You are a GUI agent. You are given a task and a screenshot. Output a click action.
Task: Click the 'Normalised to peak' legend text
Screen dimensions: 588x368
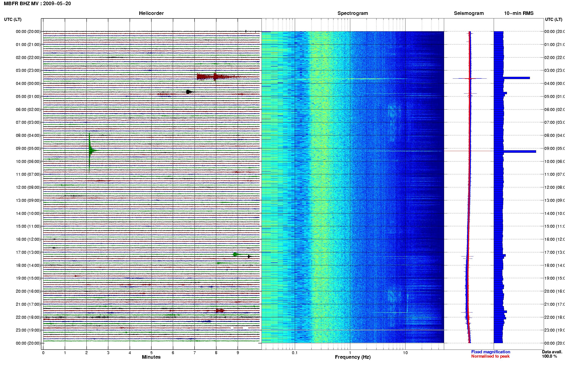tap(490, 356)
